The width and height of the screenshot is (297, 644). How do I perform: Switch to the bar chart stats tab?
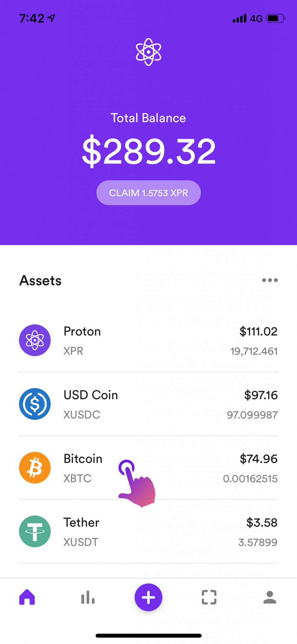[88, 597]
